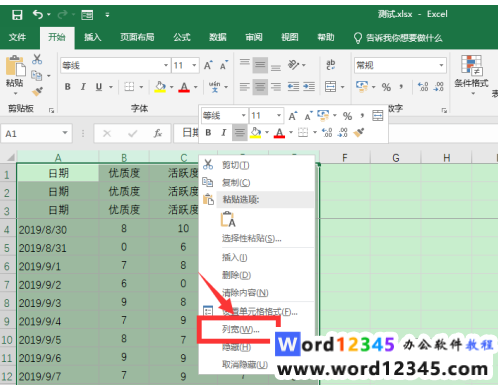Apply ribbon red font color A
Image resolution: width=498 pixels, height=385 pixels.
pyautogui.click(x=184, y=87)
